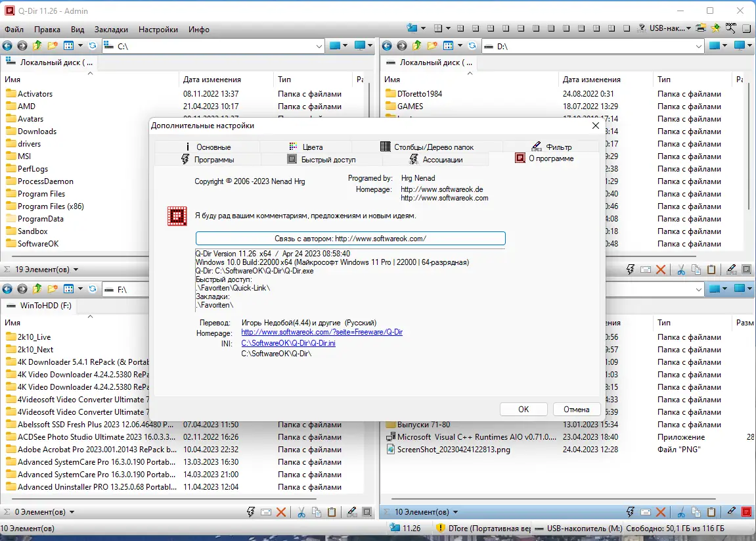Open the Настройки menu
This screenshot has height=541, width=756.
(x=158, y=30)
